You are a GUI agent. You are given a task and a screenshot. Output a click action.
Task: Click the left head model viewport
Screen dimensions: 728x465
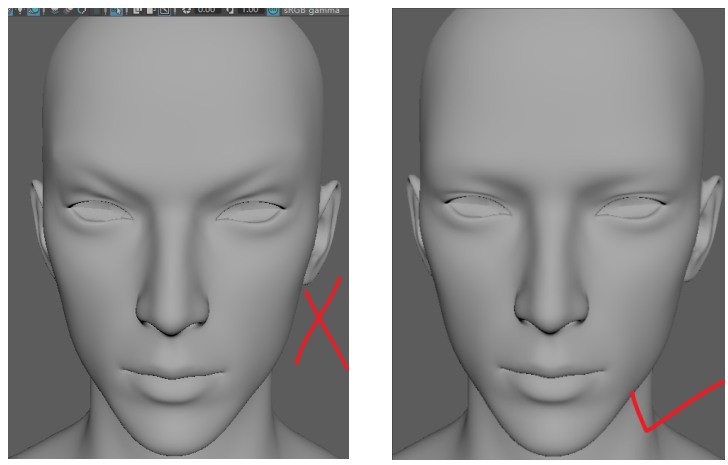tap(178, 240)
